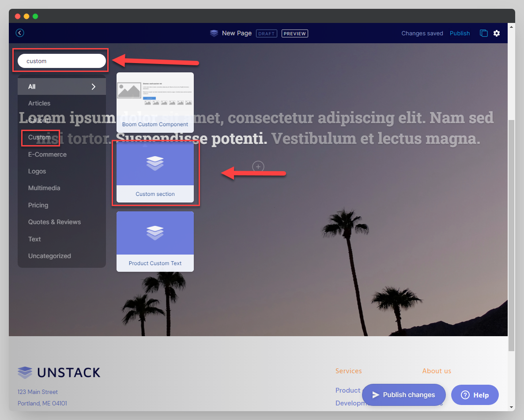Select the Articles category

39,104
